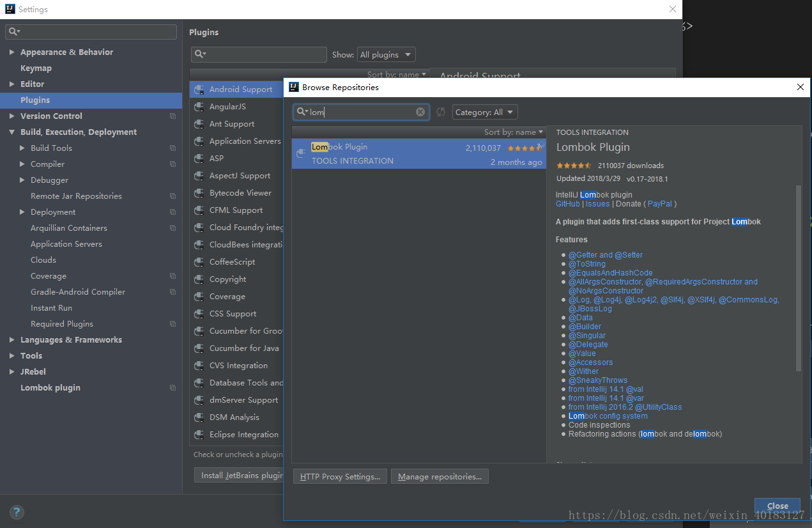Click the Eclipse Integration plugin icon

[x=200, y=434]
